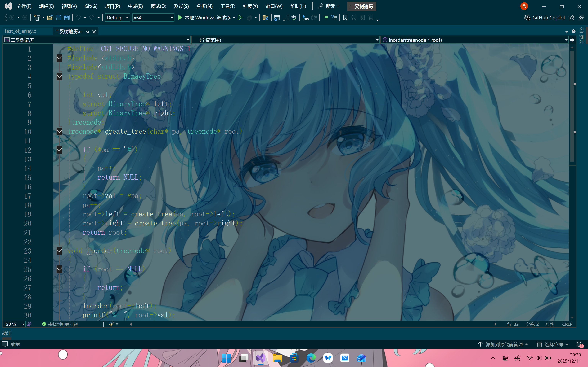Image resolution: width=588 pixels, height=367 pixels.
Task: Click the code cleanup broom icon
Action: click(x=111, y=324)
